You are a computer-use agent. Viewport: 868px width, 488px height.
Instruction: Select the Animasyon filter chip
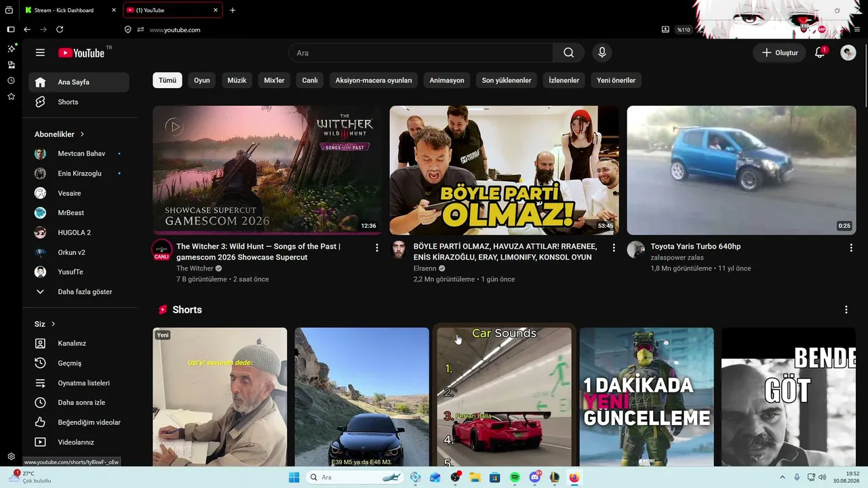447,81
